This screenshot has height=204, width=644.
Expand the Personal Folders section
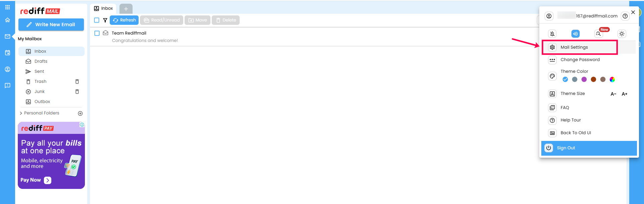(x=21, y=113)
